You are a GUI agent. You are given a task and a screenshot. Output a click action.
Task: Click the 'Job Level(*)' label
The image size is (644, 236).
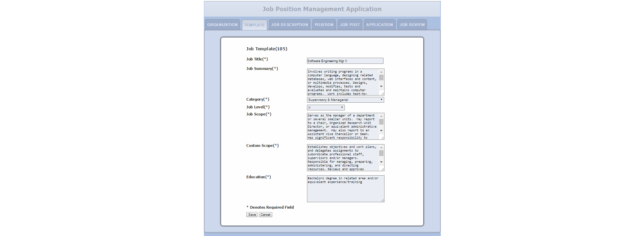click(258, 107)
